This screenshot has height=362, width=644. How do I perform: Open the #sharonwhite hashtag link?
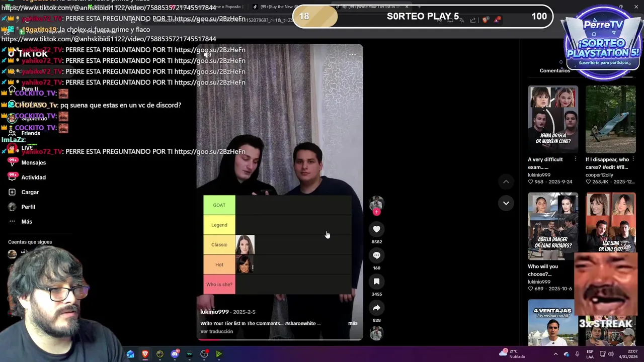[300, 323]
